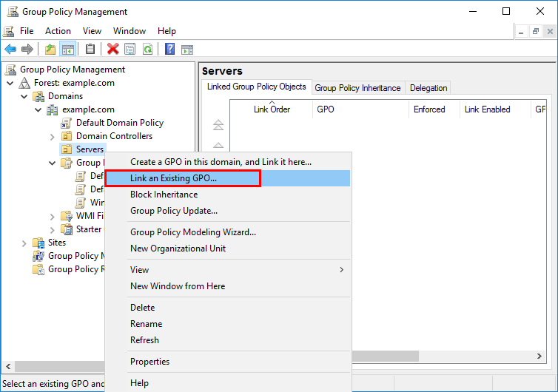Click the Refresh toolbar icon

click(x=147, y=49)
